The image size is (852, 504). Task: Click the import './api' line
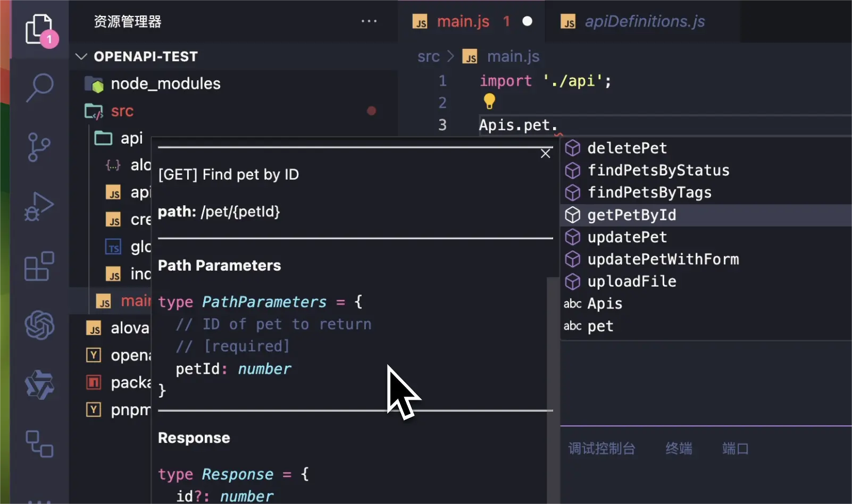tap(546, 81)
